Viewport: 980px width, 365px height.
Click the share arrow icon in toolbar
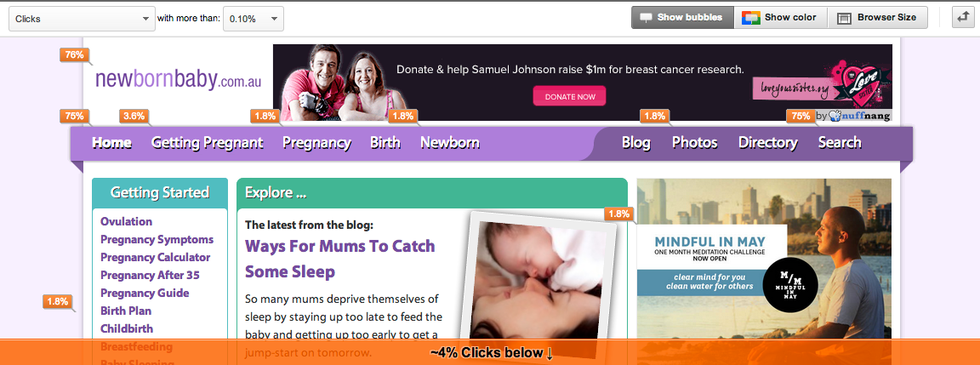(x=962, y=18)
